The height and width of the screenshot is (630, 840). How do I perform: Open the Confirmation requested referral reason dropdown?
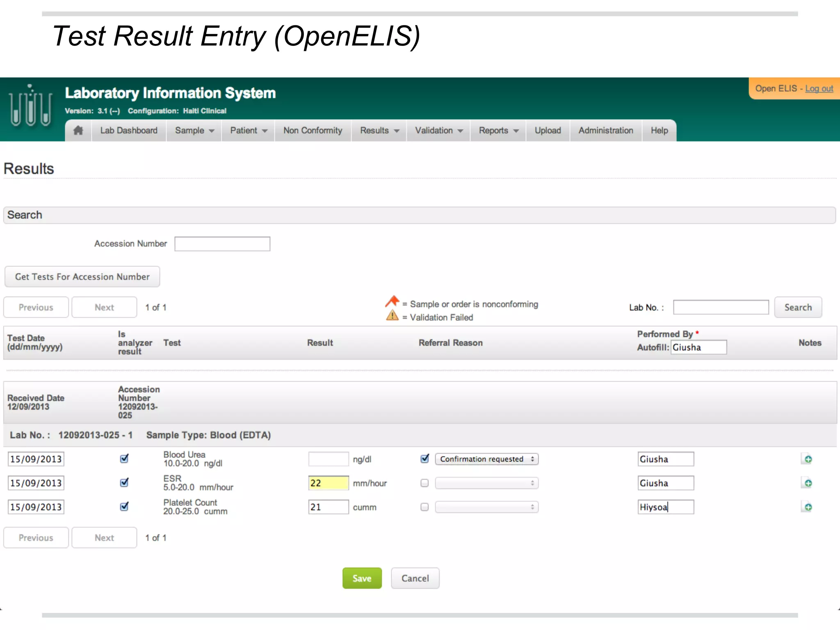click(x=486, y=459)
